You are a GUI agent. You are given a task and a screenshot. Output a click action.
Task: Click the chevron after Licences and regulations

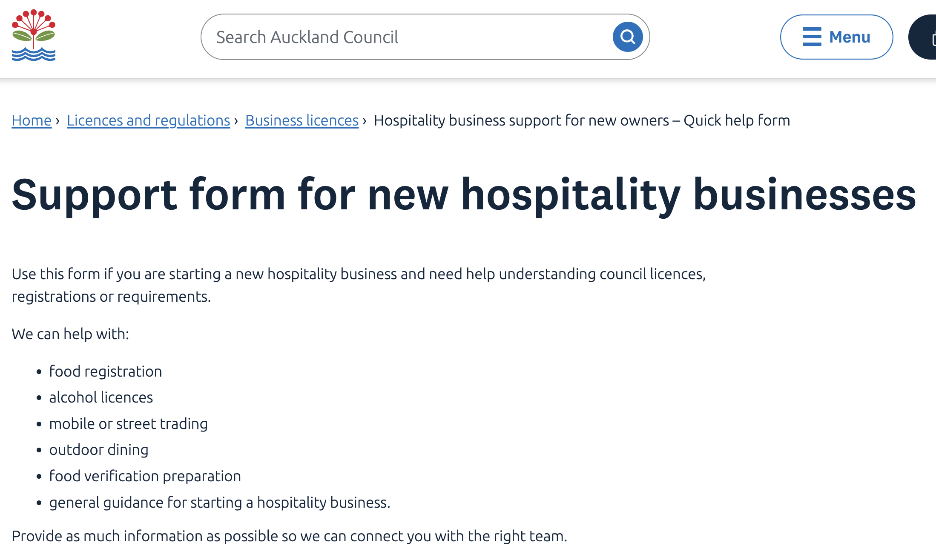(236, 121)
